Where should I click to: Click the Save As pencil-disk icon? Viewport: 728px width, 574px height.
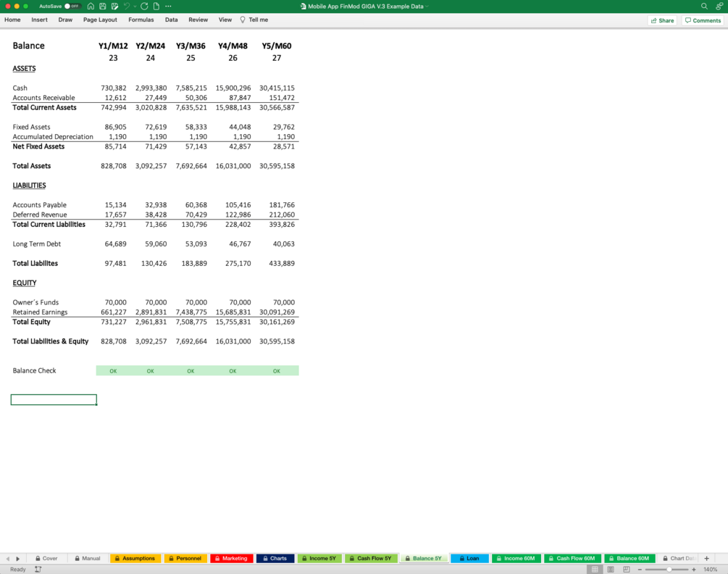pos(114,6)
